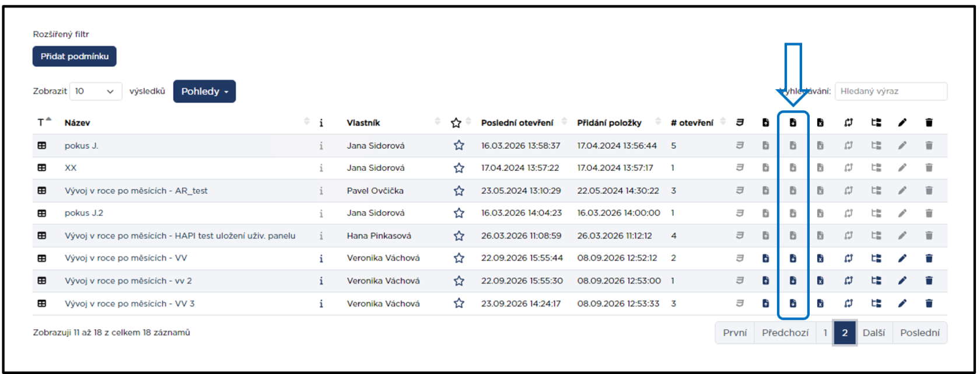Export 'VV 3' row to Excel file
Viewport: 980px width, 374px height.
(820, 303)
